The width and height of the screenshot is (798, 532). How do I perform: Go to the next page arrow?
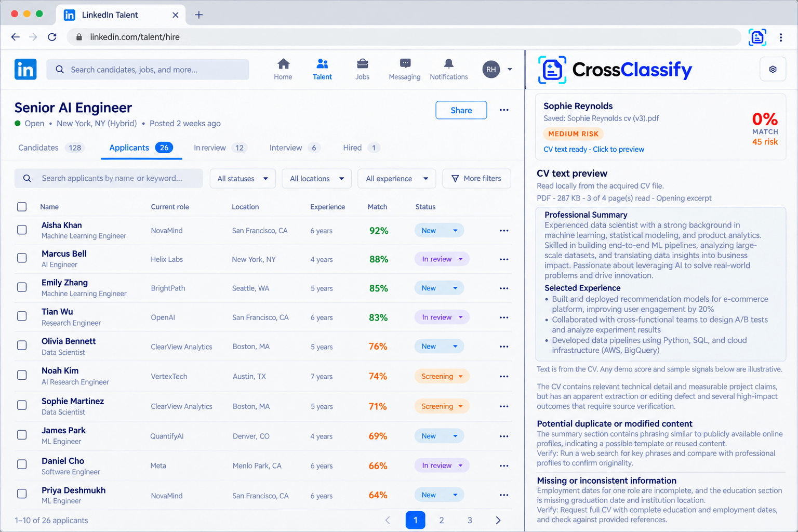coord(498,520)
